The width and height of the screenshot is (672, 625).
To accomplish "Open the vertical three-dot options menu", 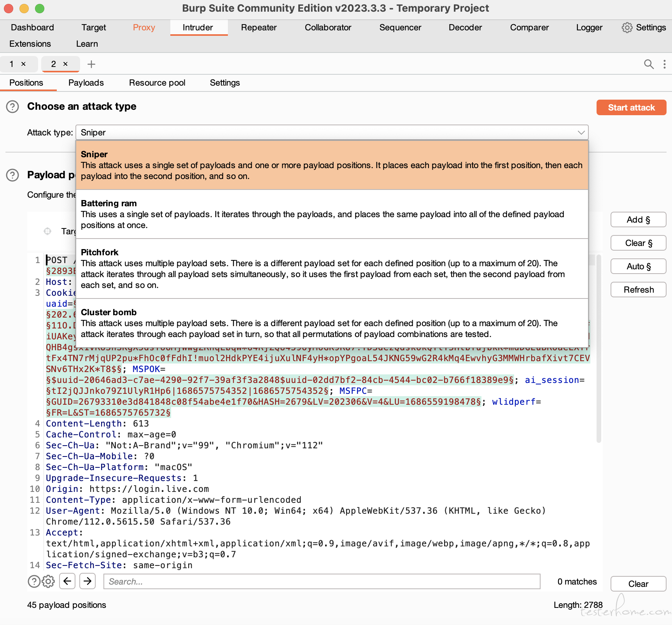I will coord(664,64).
